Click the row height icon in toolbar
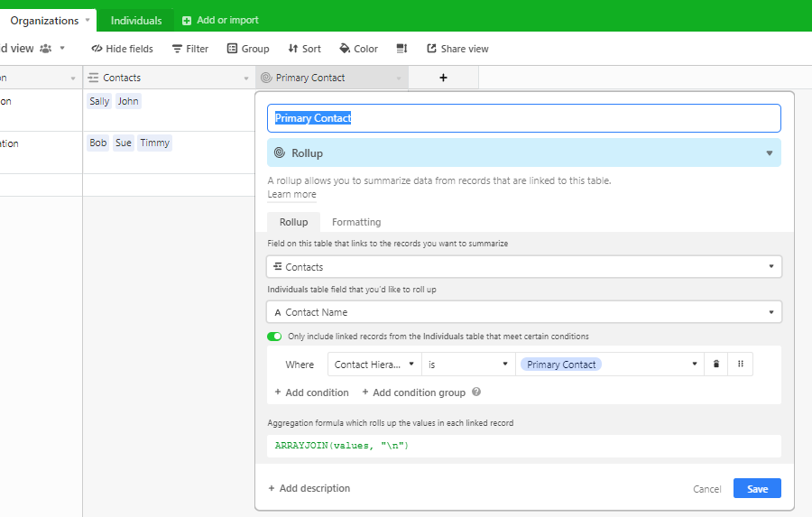Viewport: 812px width, 517px height. [401, 49]
